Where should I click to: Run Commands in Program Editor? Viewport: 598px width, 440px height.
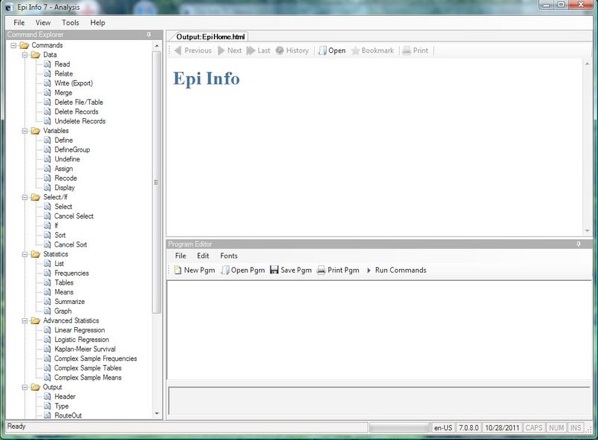[x=397, y=270]
